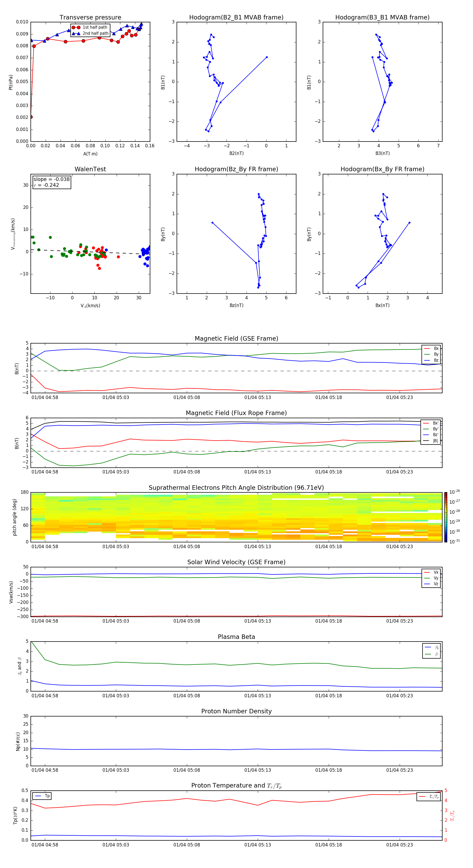Click '01/04 04:58' tick under GSE magnetic field
Image resolution: width=473 pixels, height=868 pixels.
tap(45, 397)
